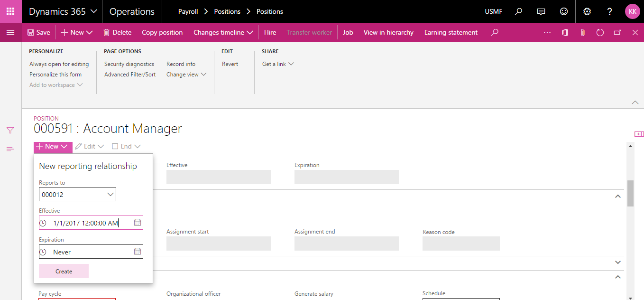Image resolution: width=644 pixels, height=300 pixels.
Task: Open the settings gear icon
Action: [587, 11]
